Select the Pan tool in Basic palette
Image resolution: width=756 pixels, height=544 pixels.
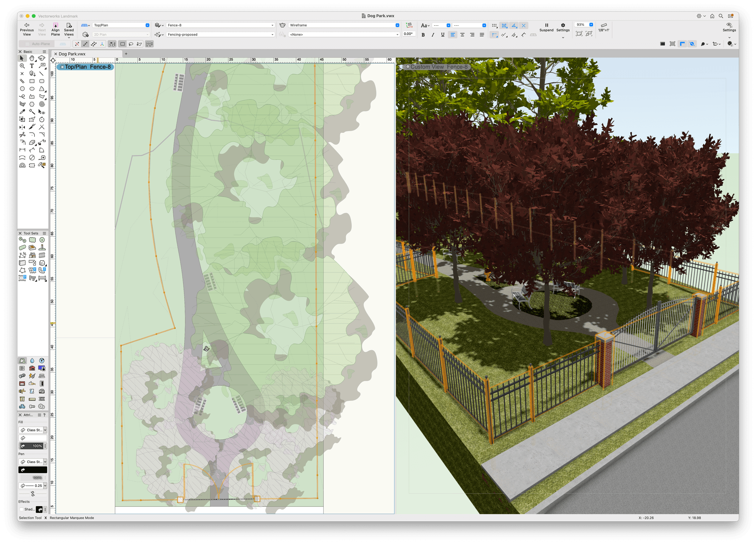tap(32, 59)
